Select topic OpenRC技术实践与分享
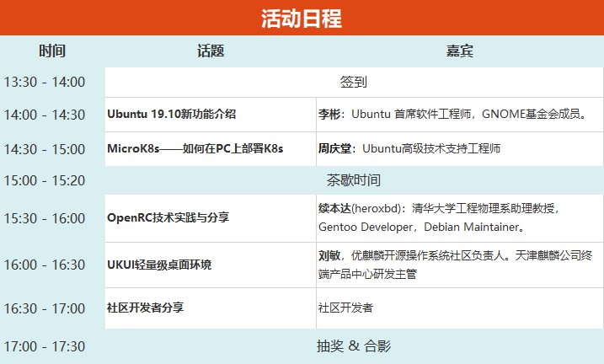 (168, 217)
